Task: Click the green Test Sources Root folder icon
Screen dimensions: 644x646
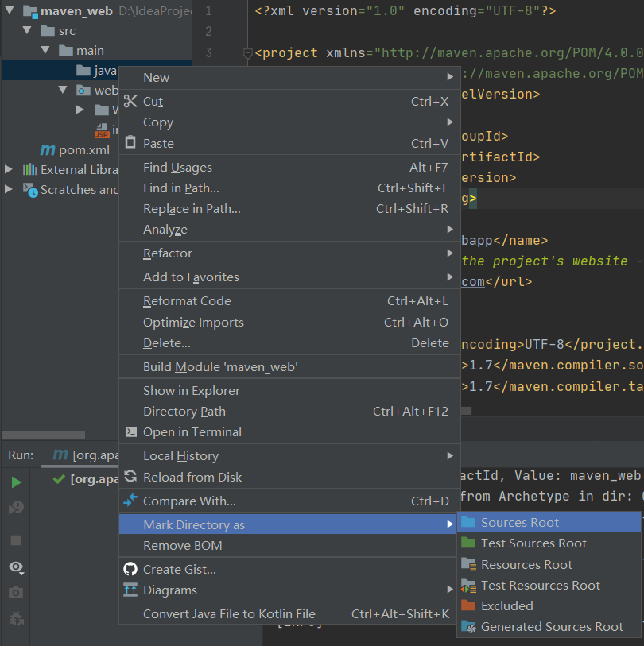Action: tap(468, 543)
